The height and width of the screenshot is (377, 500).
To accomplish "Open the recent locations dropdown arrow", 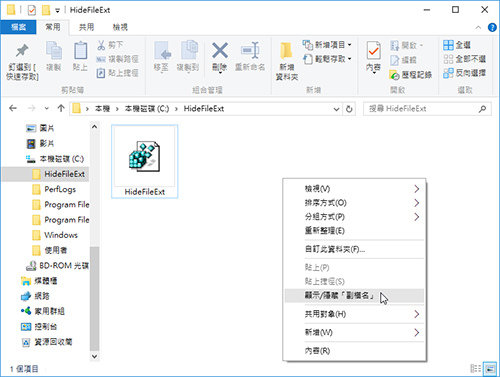I will [x=46, y=109].
